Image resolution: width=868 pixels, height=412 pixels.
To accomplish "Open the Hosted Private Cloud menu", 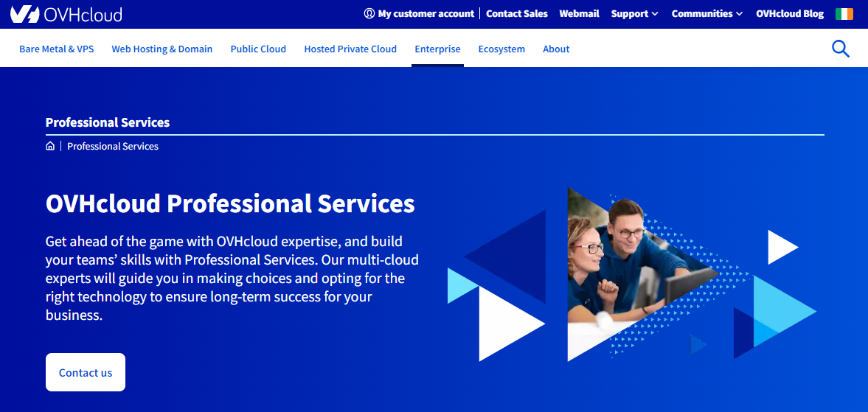I will [x=350, y=49].
